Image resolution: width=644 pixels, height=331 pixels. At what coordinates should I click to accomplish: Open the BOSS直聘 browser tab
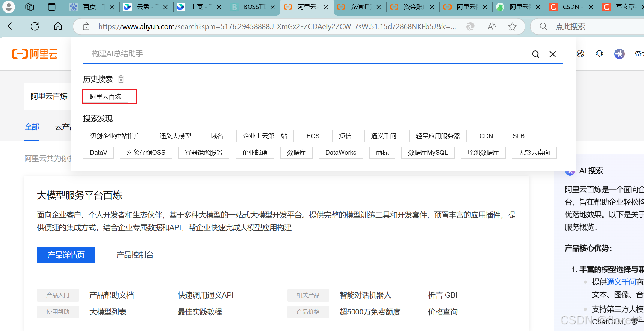254,7
